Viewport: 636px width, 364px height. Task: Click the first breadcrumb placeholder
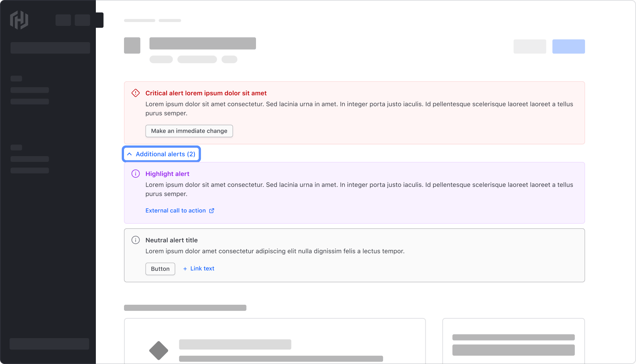click(x=139, y=21)
